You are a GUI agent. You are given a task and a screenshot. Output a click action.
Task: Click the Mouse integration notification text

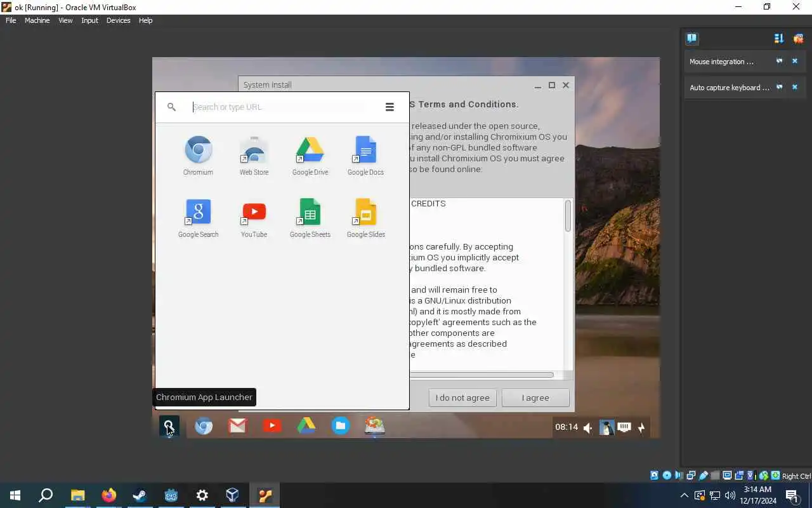[x=721, y=62]
